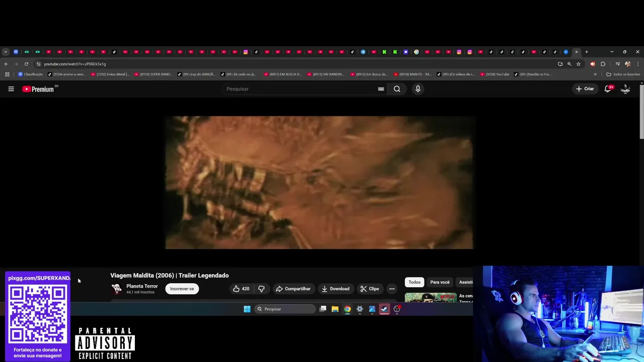Create a clip with the Clipe button
The width and height of the screenshot is (644, 362).
click(x=370, y=289)
